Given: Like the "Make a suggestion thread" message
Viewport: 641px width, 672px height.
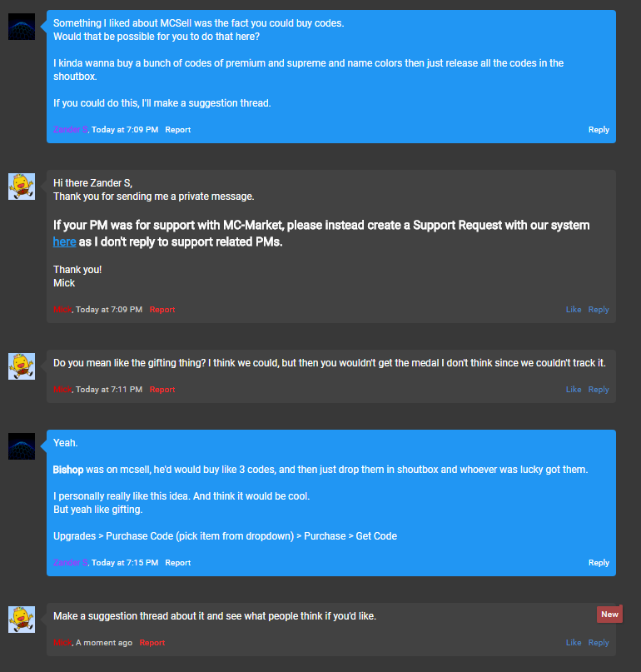Looking at the screenshot, I should (574, 643).
